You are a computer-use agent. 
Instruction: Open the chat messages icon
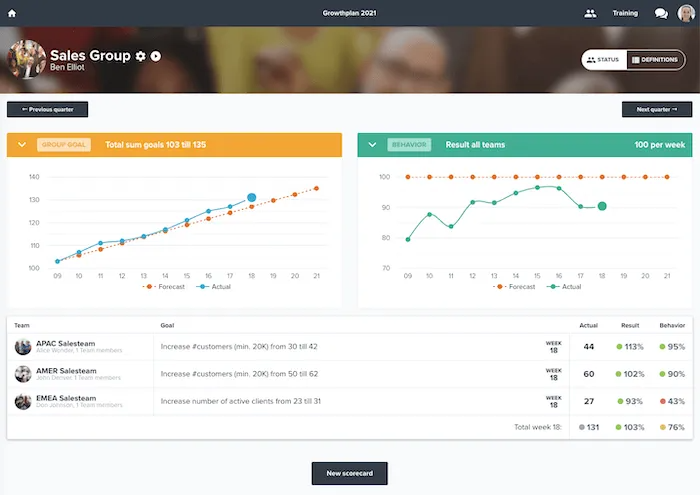(661, 13)
